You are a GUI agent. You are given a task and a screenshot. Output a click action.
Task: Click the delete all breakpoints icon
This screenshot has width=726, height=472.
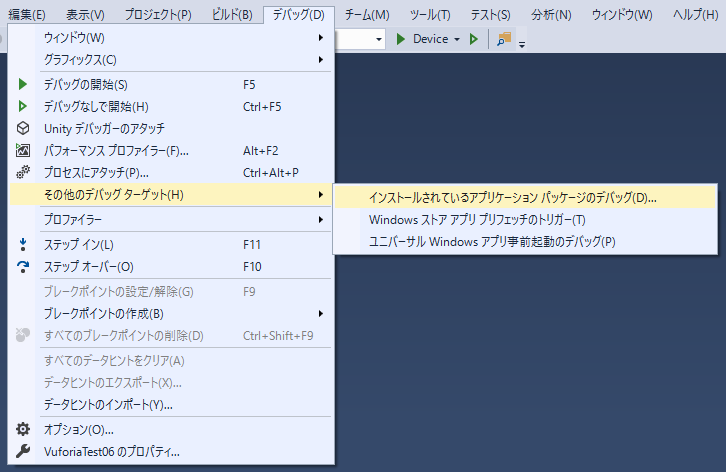click(23, 335)
